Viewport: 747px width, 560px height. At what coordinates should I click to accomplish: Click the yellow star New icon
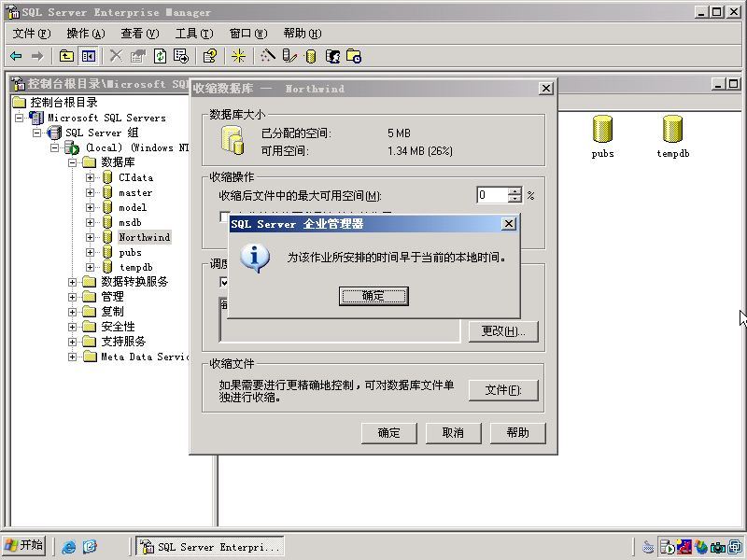(x=238, y=56)
